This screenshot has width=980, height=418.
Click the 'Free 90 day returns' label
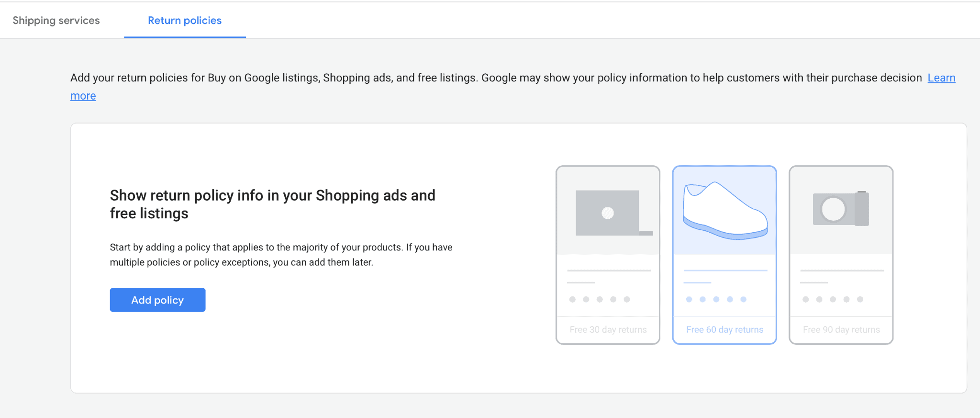(x=841, y=329)
